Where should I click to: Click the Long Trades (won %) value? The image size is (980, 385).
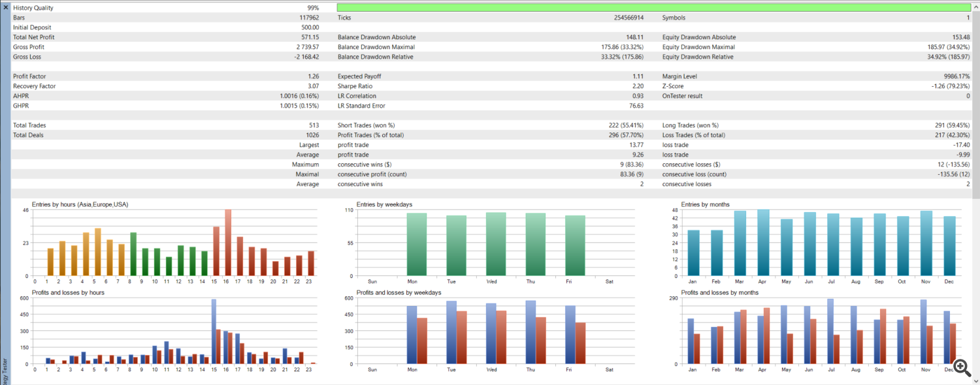tap(947, 125)
